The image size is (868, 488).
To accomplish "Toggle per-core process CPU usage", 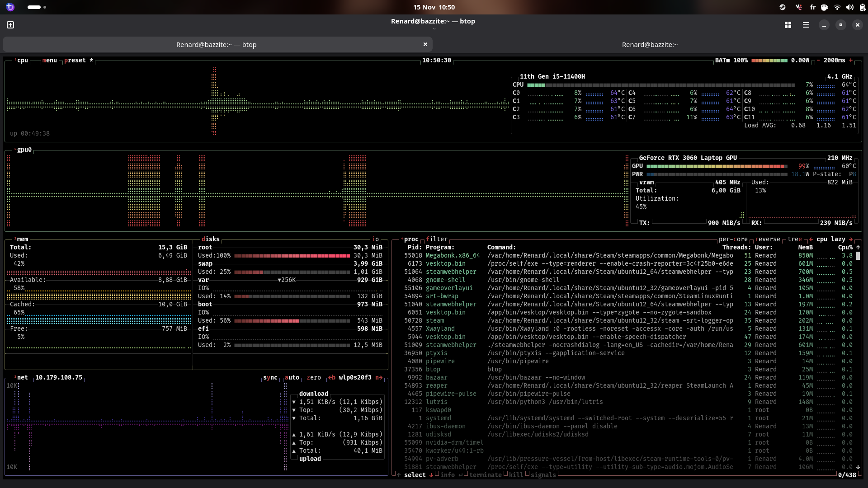I will pyautogui.click(x=733, y=239).
